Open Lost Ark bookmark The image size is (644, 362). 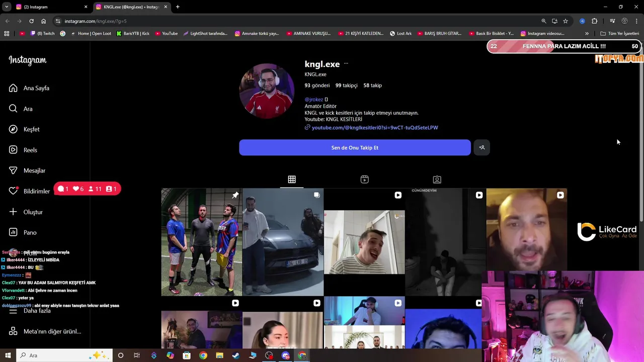400,34
